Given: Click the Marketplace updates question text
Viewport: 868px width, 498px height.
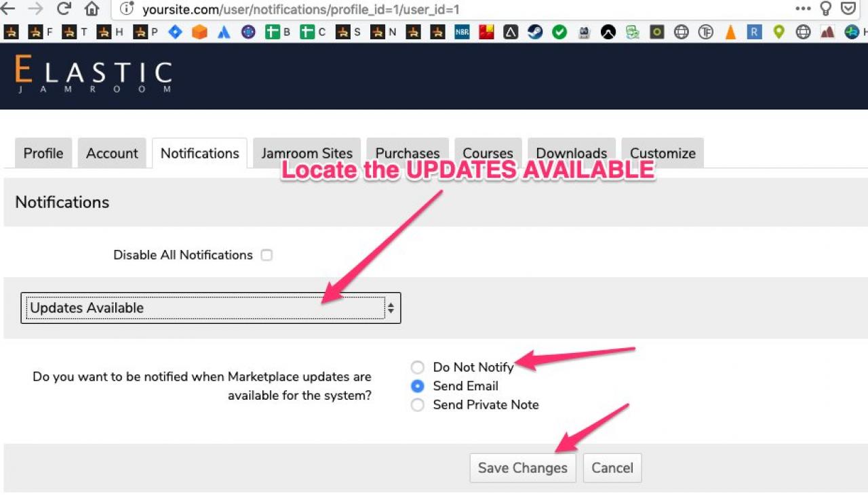Looking at the screenshot, I should (x=202, y=386).
